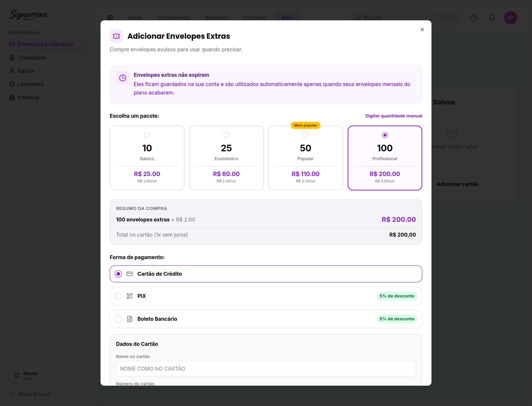Open the MD user avatar menu
532x406 pixels.
[510, 18]
